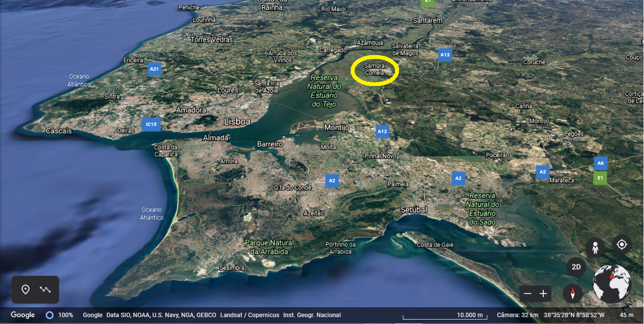
Task: Click the Marateca label
Action: point(561,180)
